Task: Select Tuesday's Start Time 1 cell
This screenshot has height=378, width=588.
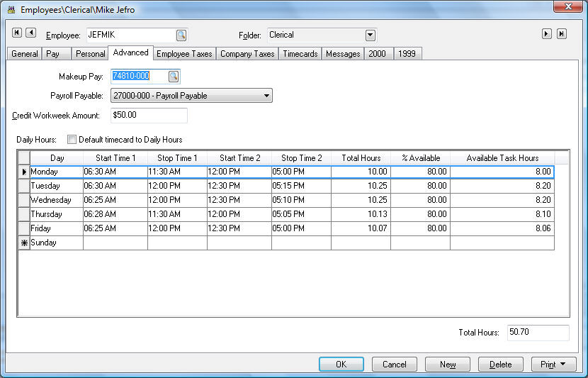Action: pos(115,186)
